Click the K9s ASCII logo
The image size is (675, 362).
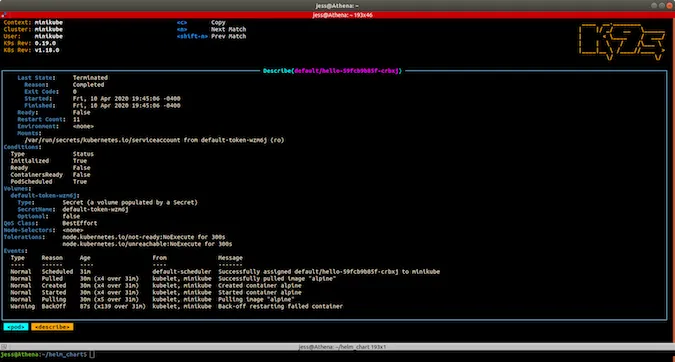pyautogui.click(x=622, y=42)
